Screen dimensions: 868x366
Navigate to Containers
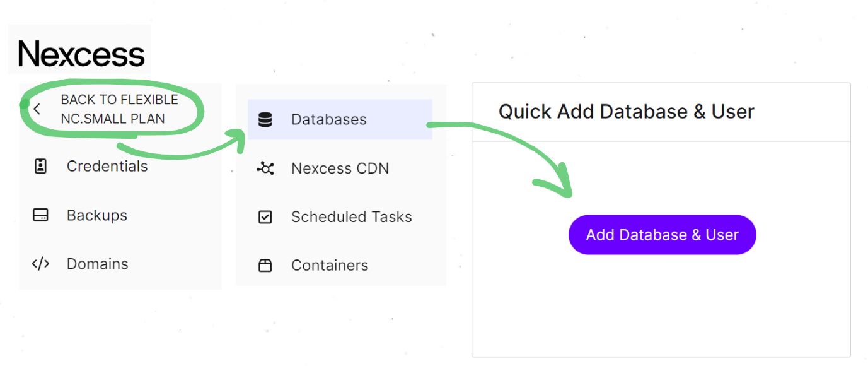coord(329,265)
